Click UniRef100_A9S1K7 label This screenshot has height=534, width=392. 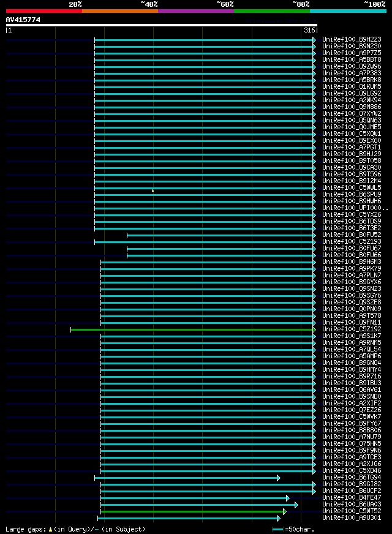coord(352,336)
